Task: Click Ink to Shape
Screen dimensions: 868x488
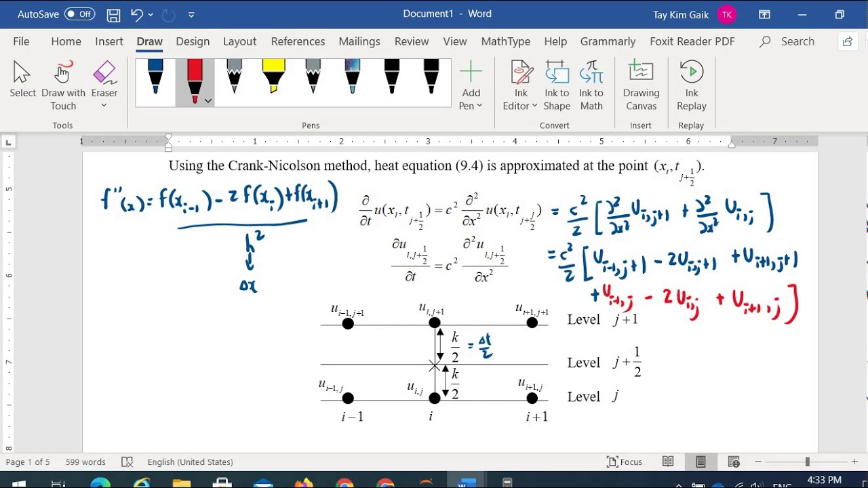Action: 557,85
